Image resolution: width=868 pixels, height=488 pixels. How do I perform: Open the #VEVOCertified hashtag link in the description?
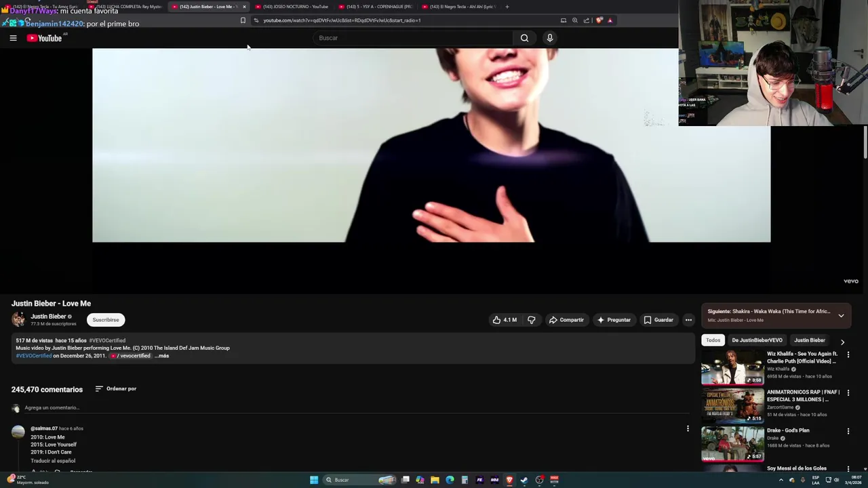34,356
